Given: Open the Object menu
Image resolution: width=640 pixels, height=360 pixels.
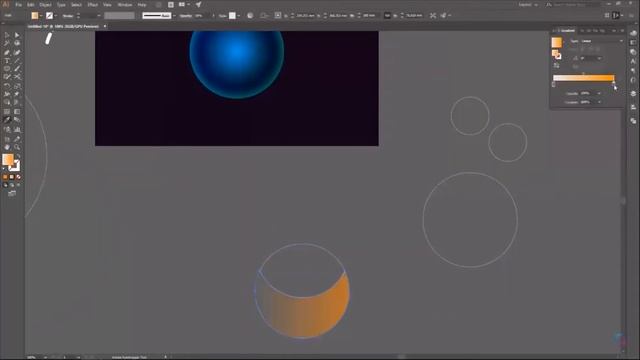Looking at the screenshot, I should (x=45, y=4).
